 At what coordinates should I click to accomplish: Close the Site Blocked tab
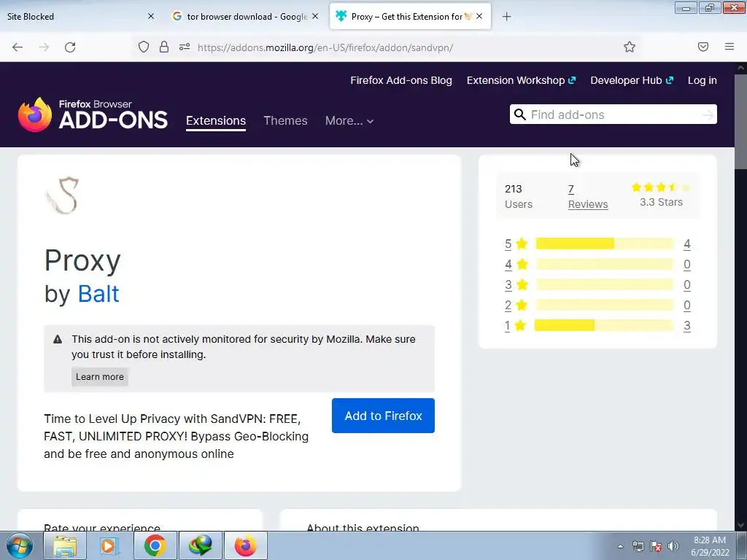click(x=151, y=16)
